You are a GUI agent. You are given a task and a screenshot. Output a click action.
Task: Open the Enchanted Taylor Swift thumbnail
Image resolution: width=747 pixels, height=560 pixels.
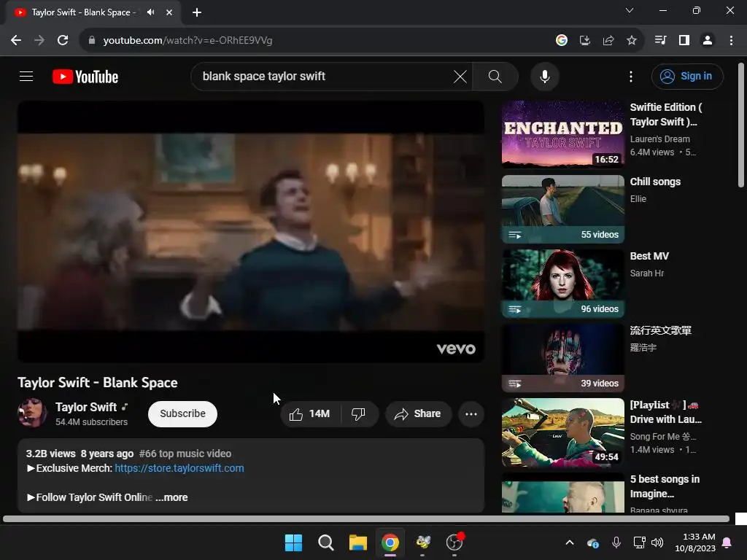click(x=562, y=134)
